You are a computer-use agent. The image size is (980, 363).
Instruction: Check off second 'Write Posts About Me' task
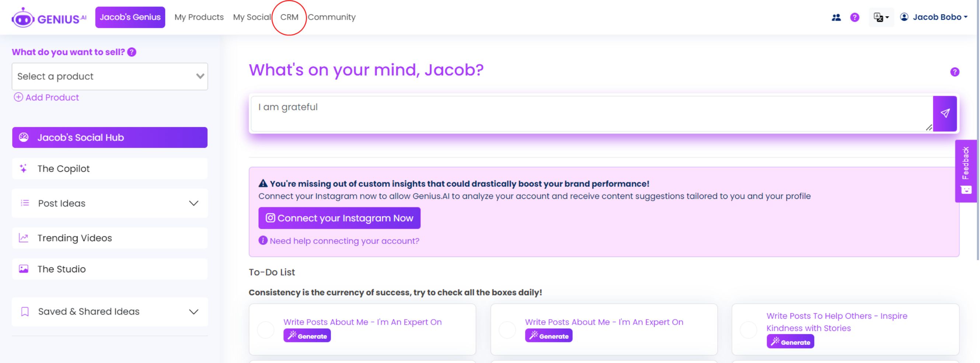coord(507,330)
